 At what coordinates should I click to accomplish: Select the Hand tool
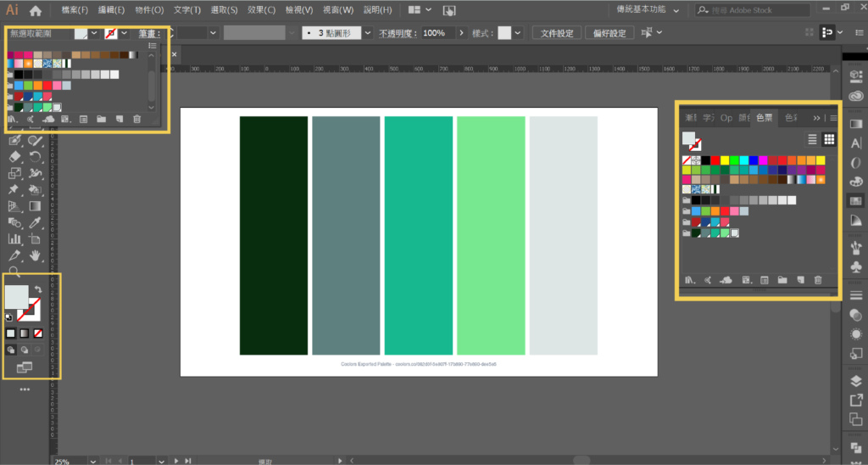coord(36,255)
